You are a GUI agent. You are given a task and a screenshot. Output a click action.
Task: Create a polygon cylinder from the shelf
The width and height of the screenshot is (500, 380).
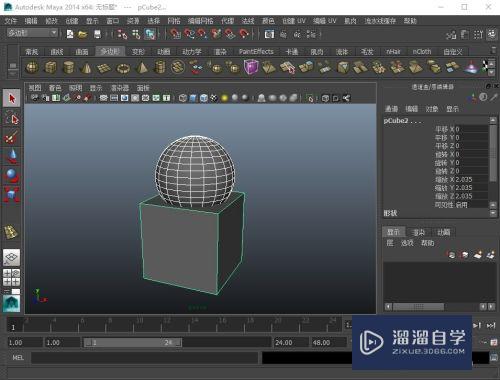68,68
